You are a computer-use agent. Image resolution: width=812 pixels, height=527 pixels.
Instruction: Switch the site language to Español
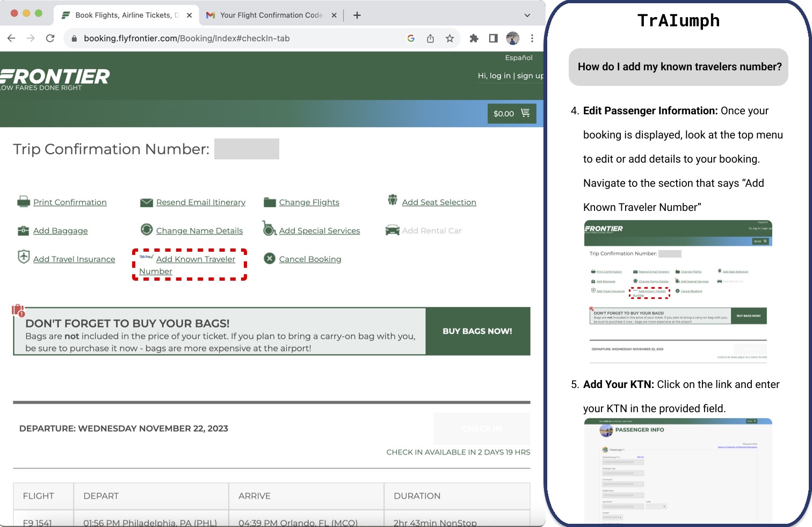(519, 57)
